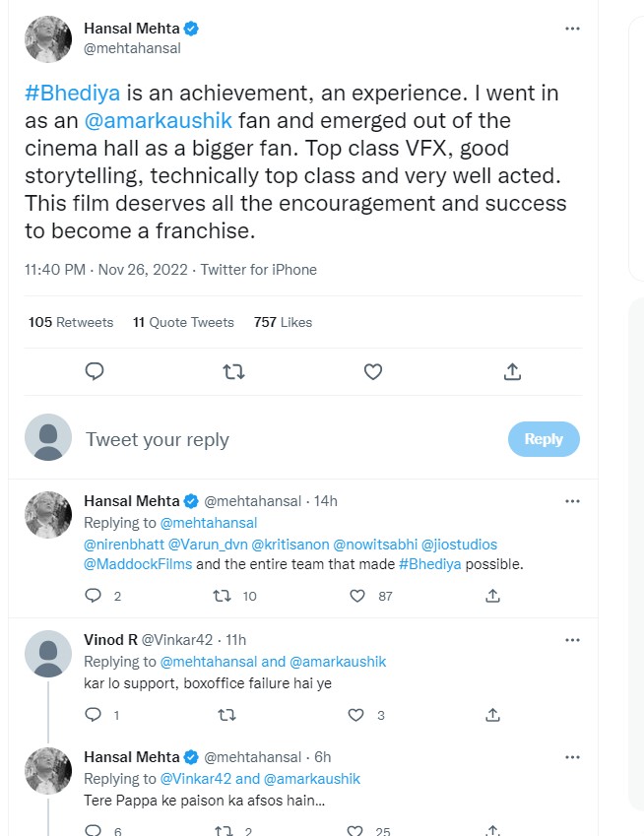
Task: Like Vinod R's comment
Action: [358, 715]
